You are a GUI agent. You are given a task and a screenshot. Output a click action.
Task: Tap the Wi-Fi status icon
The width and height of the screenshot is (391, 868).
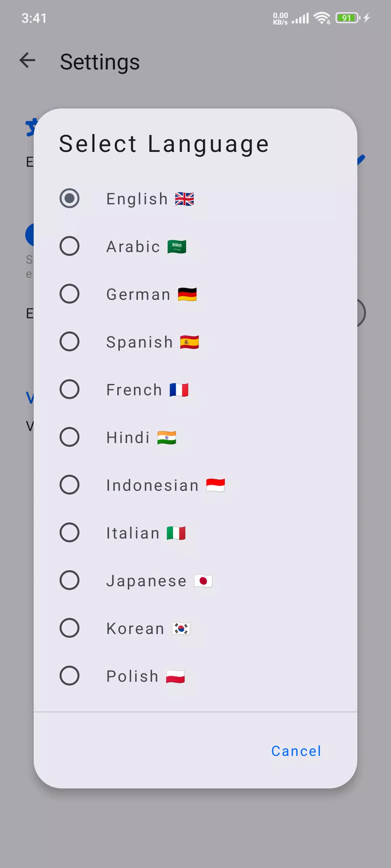[x=322, y=18]
